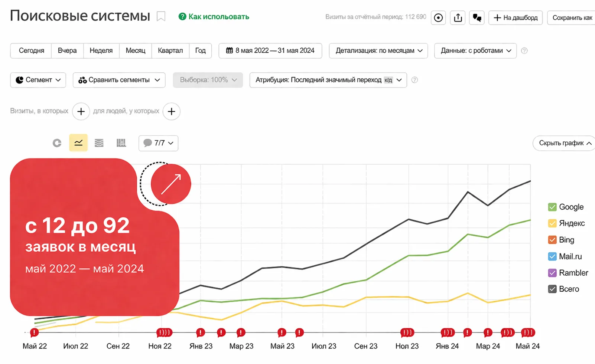Viewport: 595px width, 364px height.
Task: Click the annotation marker at Мар 23
Action: (241, 332)
